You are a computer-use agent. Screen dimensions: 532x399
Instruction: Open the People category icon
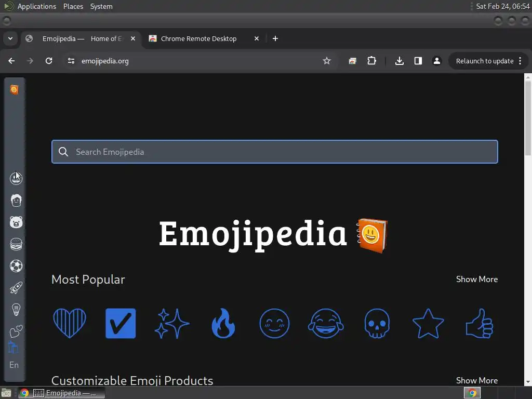pyautogui.click(x=16, y=200)
